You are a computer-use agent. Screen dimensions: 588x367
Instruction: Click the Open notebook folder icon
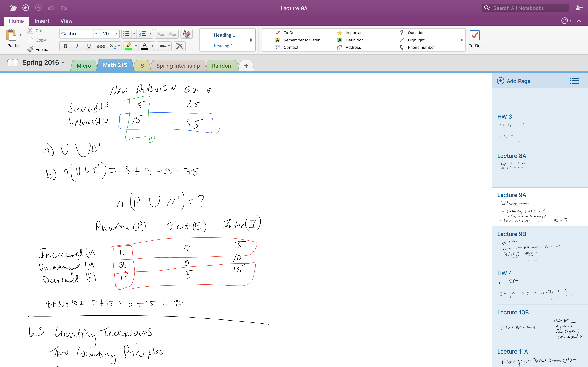coord(13,8)
